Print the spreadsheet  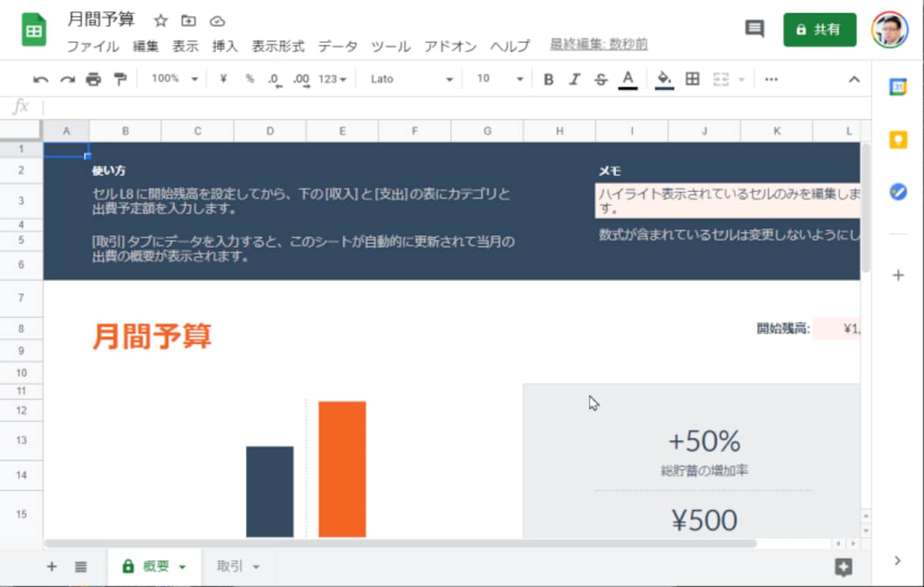pos(93,79)
